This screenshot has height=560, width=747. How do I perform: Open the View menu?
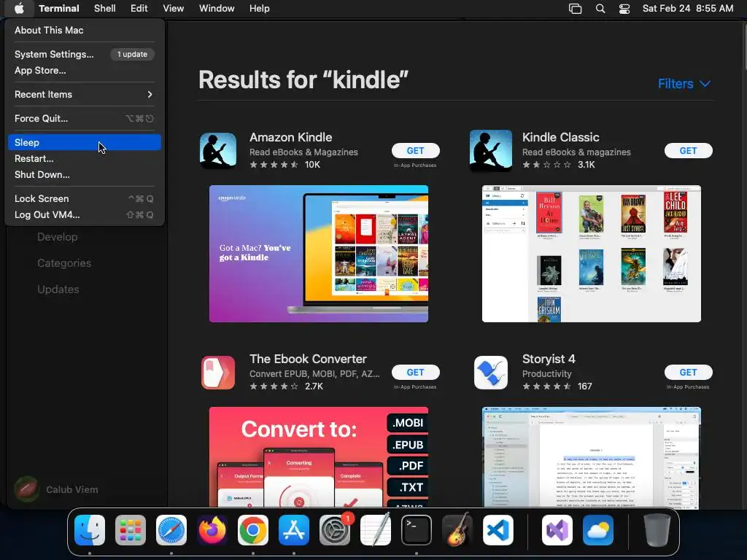[x=174, y=8]
